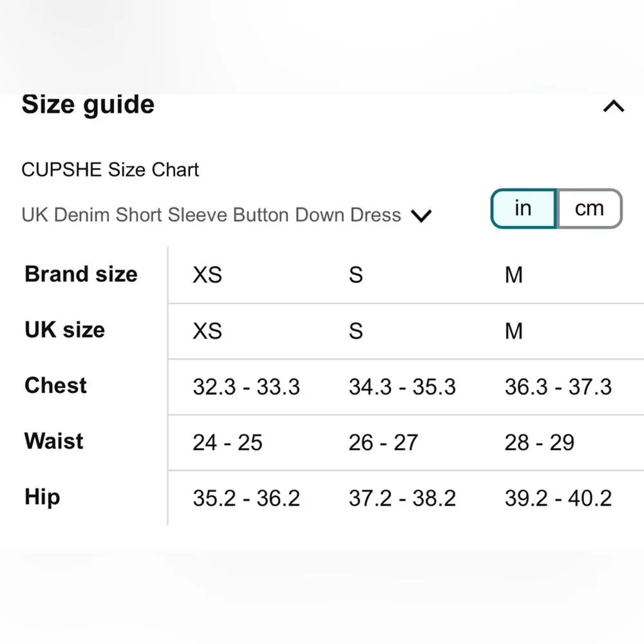Select the M brand size column
Viewport: 644px width, 644px height.
tap(514, 275)
